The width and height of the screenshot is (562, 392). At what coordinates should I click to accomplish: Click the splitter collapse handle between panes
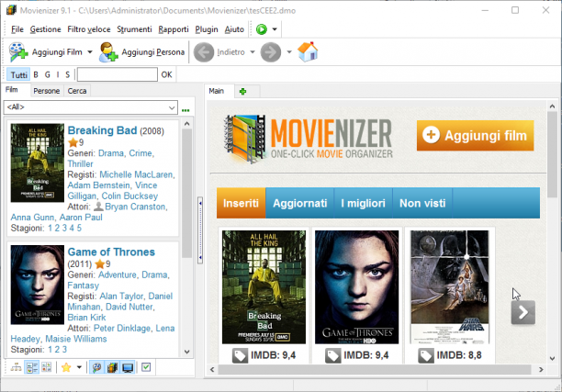[x=200, y=230]
